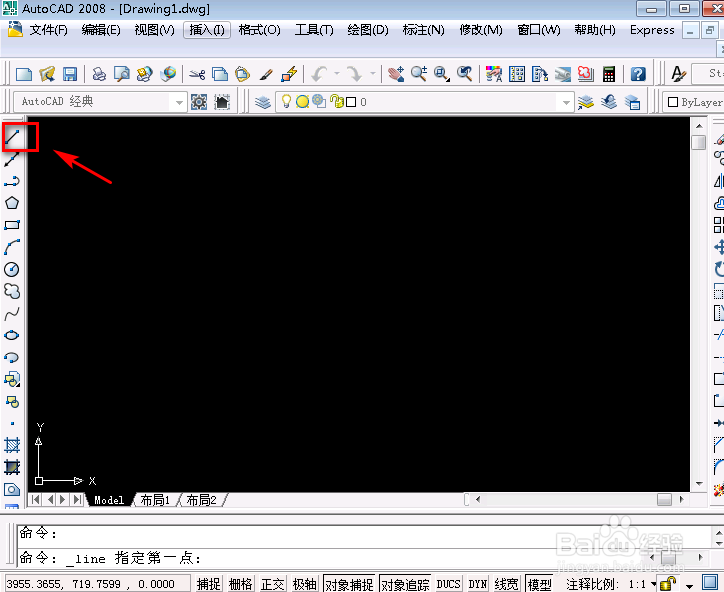Click the vertical scrollbar down arrow
724x592 pixels.
(x=699, y=484)
